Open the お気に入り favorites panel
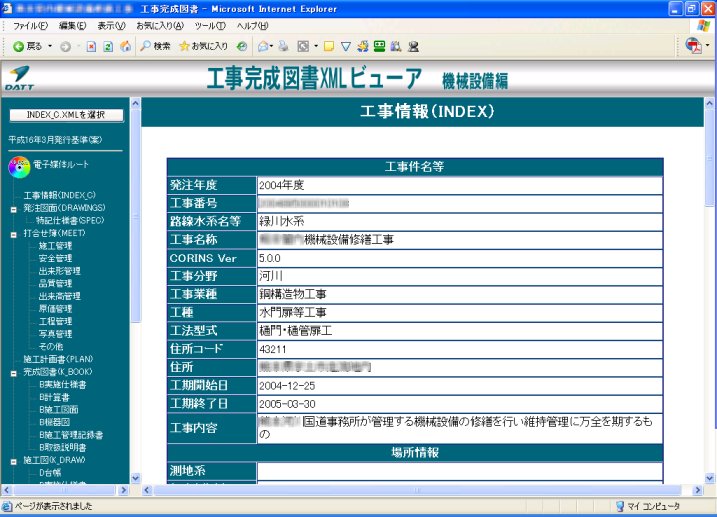This screenshot has height=517, width=717. 203,46
